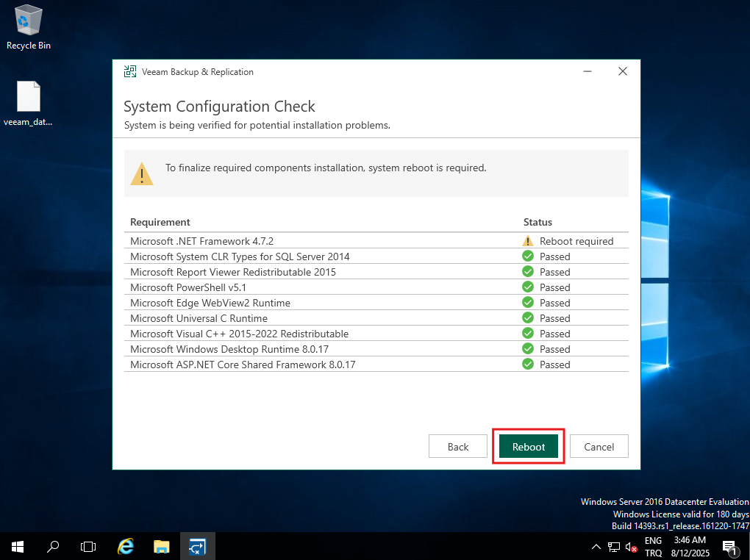Cancel the Veeam installation
The image size is (750, 560).
pos(599,446)
